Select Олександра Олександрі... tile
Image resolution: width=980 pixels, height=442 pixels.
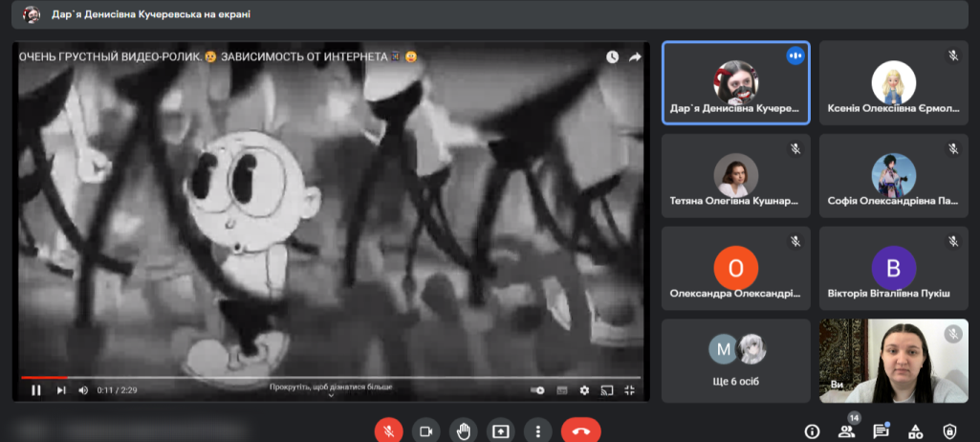click(736, 268)
